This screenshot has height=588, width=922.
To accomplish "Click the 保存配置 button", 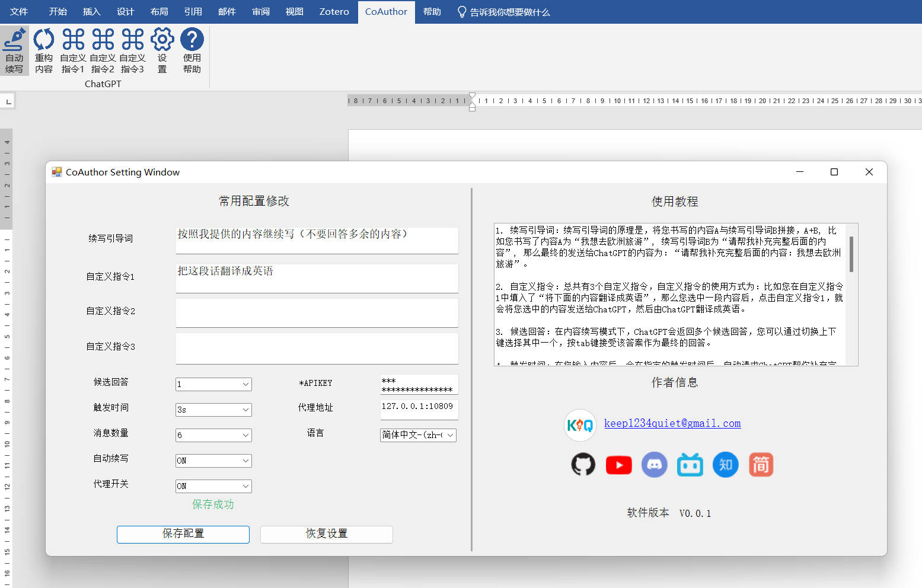I will (183, 534).
